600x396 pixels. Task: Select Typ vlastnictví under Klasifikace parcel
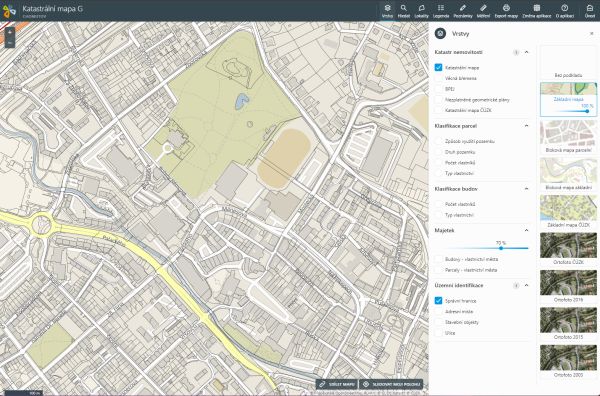[439, 174]
